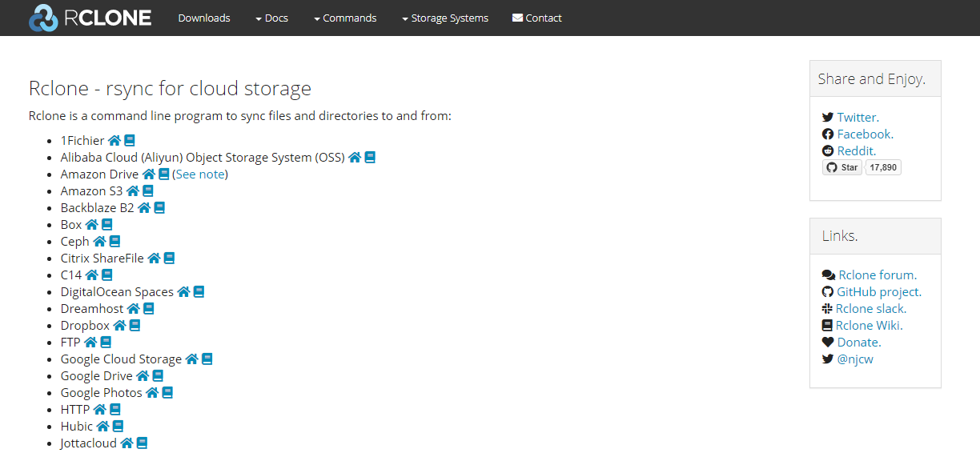Click the DigitalOcean Spaces docs icon
Screen dimensions: 980x453
tap(199, 292)
